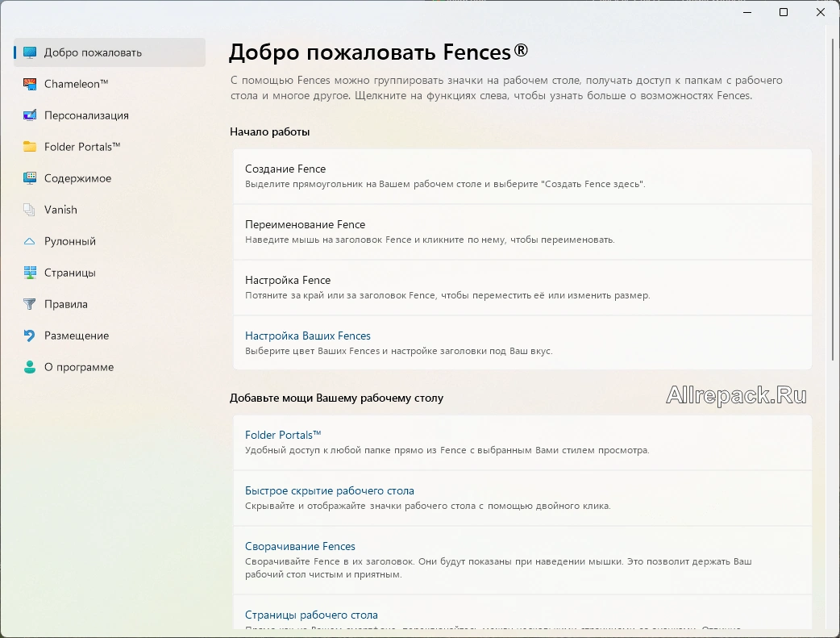The image size is (840, 638).
Task: Close the Fences settings window
Action: (x=821, y=12)
